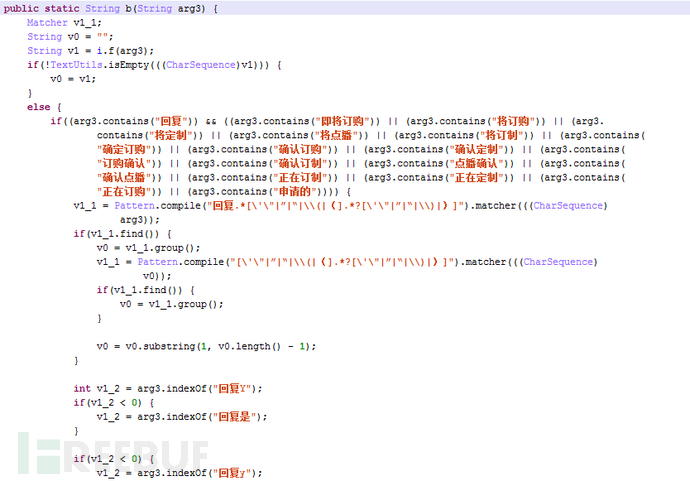
Task: Click the string literal "确认订制"
Action: 300,163
